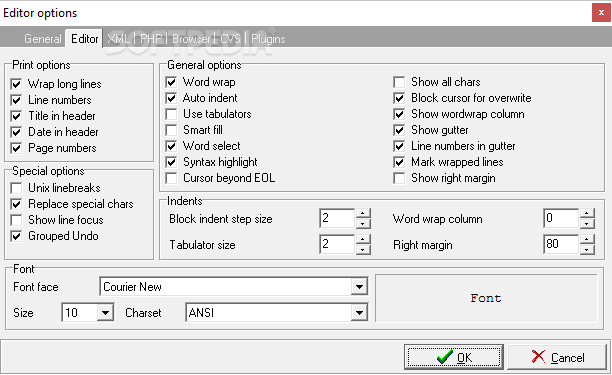
Task: Enable Unix linebreaks
Action: 16,188
